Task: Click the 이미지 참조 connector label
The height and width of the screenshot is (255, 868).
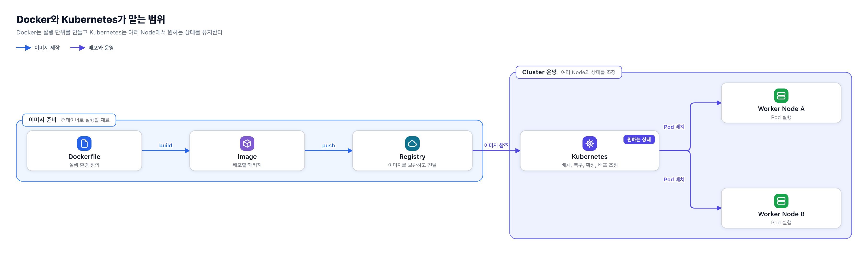Action: pos(496,145)
